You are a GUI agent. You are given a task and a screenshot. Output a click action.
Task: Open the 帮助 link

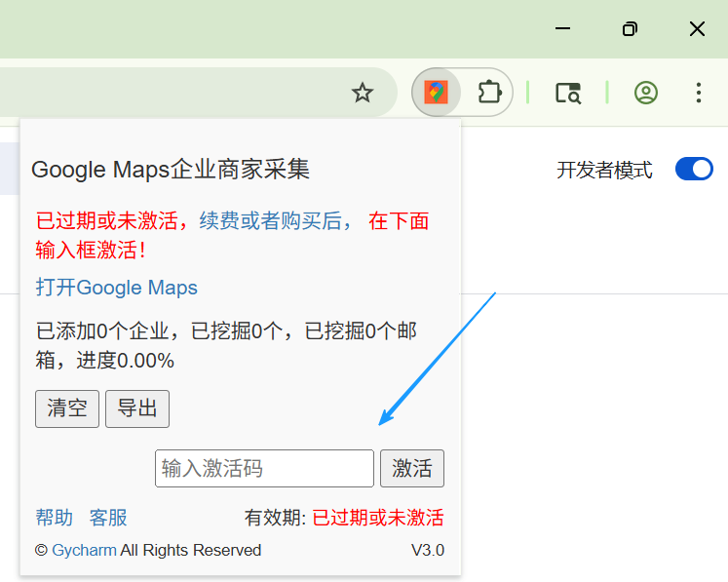tap(55, 518)
